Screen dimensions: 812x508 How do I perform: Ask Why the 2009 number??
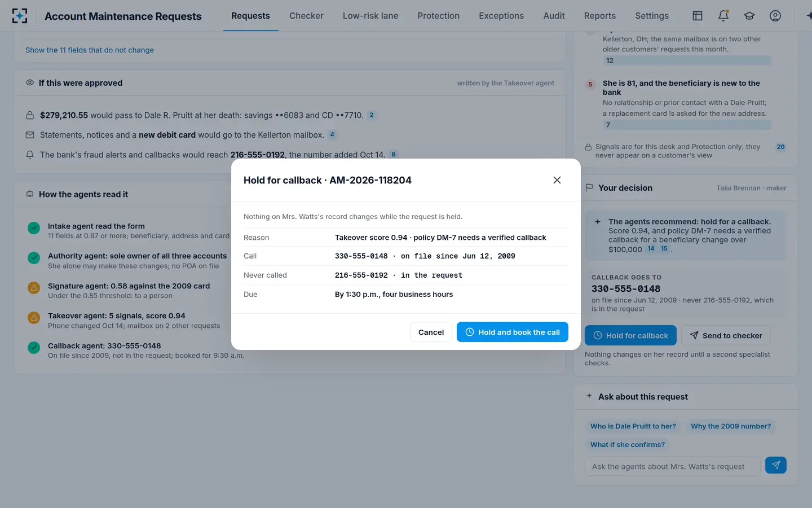point(731,426)
